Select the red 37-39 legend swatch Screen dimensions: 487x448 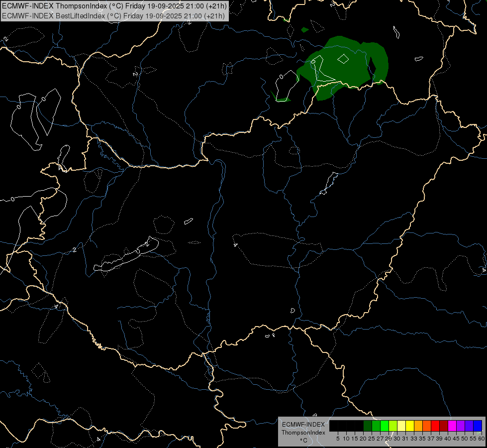pos(435,426)
